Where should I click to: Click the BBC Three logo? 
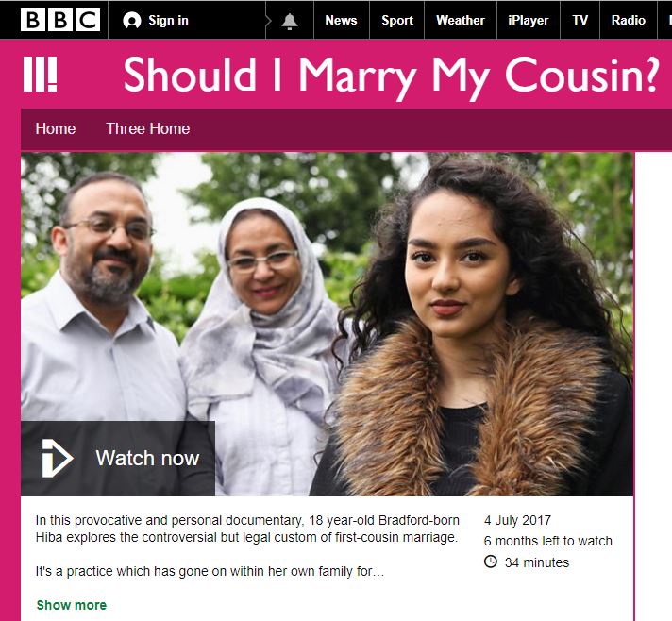point(41,75)
